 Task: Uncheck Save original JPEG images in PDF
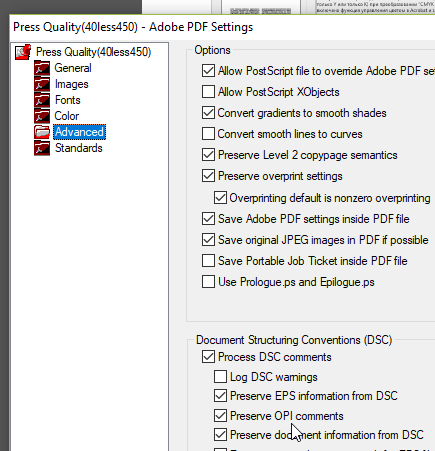pos(208,240)
